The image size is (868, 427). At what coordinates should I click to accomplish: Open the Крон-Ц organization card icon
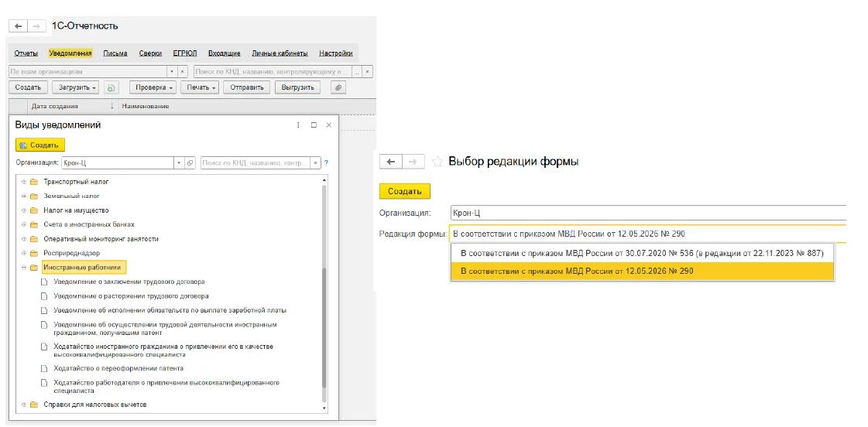pos(190,162)
